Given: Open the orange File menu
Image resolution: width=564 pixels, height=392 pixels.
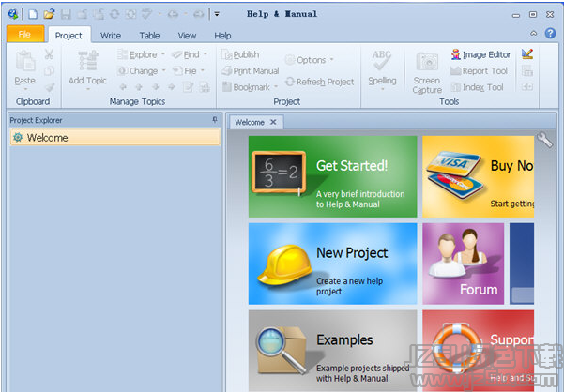Looking at the screenshot, I should [x=25, y=34].
